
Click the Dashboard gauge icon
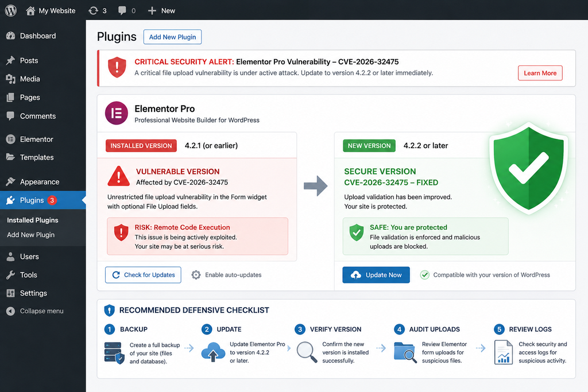10,36
